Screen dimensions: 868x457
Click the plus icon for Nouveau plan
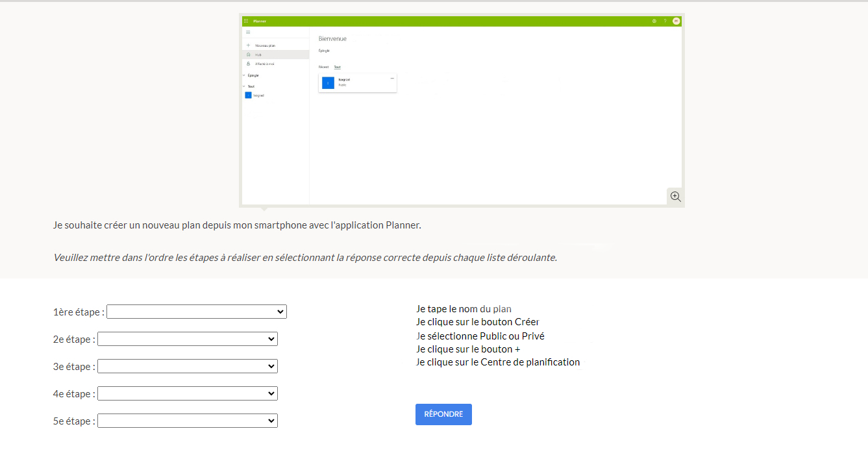coord(248,45)
